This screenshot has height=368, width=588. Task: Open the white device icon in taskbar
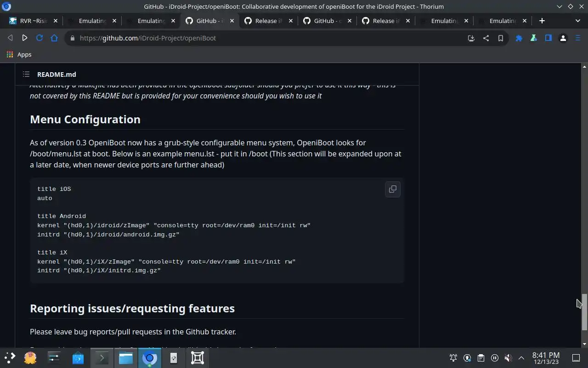click(174, 358)
